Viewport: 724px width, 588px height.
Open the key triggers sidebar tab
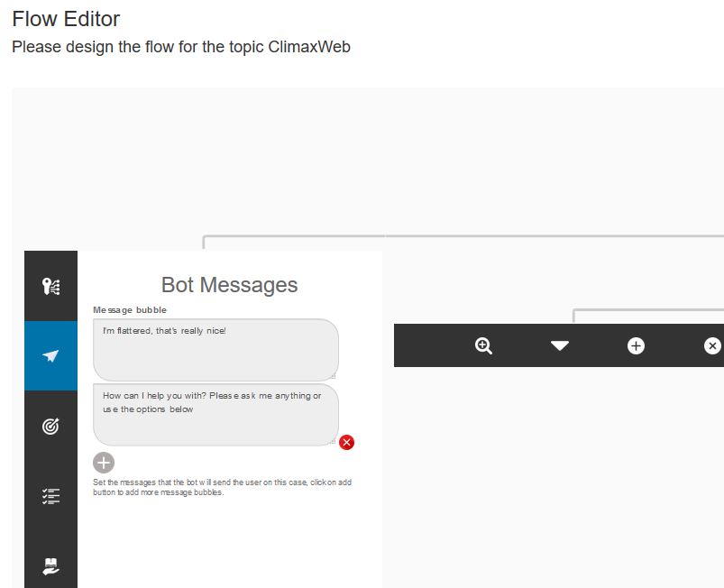click(x=50, y=286)
